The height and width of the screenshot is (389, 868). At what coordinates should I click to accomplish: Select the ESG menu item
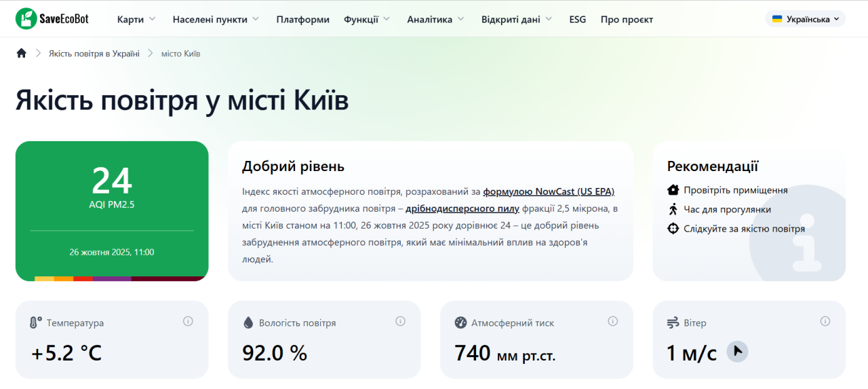[x=577, y=20]
